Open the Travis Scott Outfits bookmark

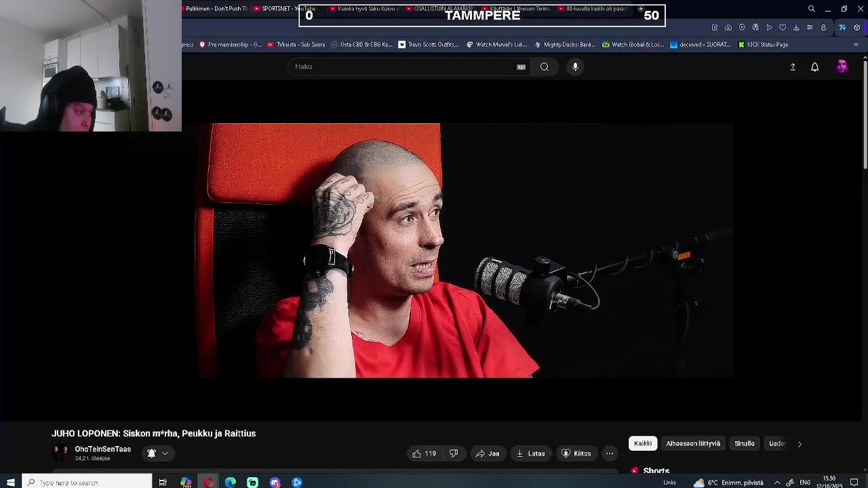[429, 45]
